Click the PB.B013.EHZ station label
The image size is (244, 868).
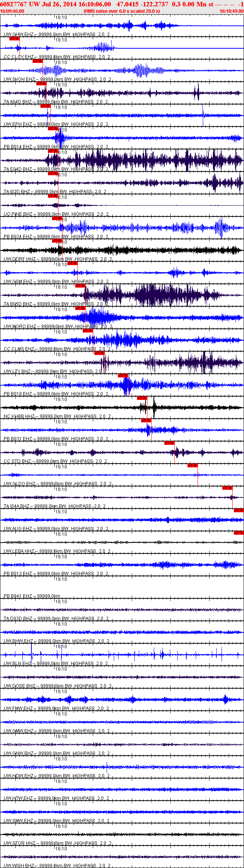click(18, 574)
